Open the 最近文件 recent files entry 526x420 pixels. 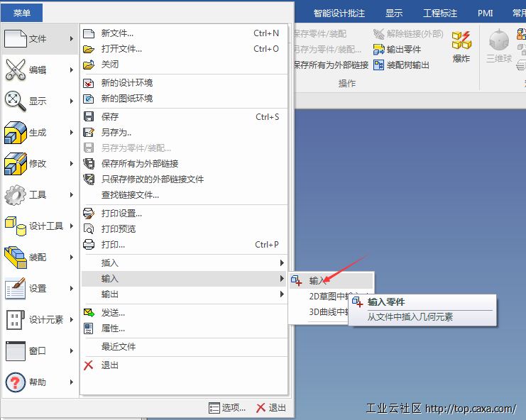(119, 347)
